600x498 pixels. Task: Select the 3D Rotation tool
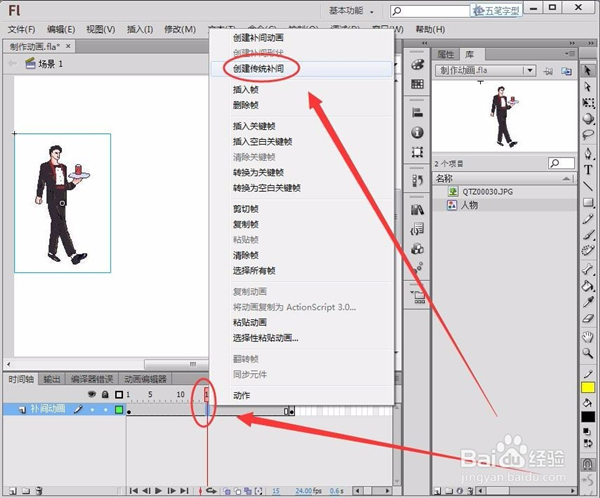click(x=588, y=119)
